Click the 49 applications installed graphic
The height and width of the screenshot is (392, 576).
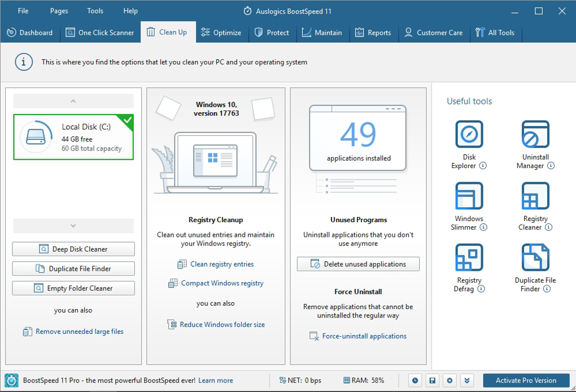[358, 138]
